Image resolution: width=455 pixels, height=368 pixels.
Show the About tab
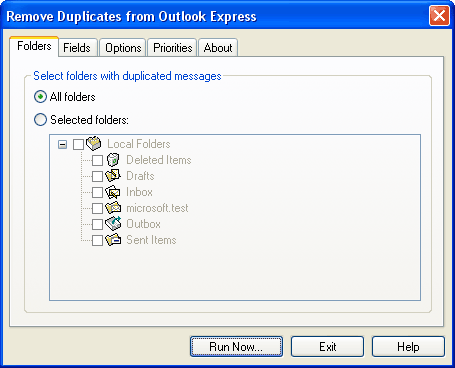(218, 48)
